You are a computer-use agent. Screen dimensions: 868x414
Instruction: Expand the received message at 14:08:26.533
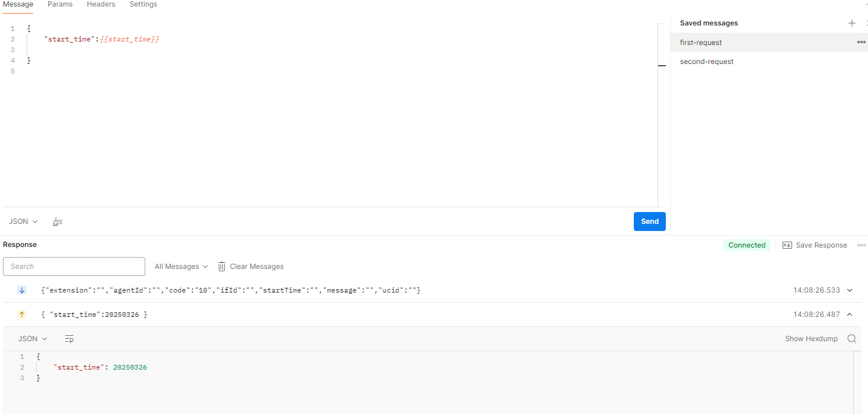click(850, 290)
